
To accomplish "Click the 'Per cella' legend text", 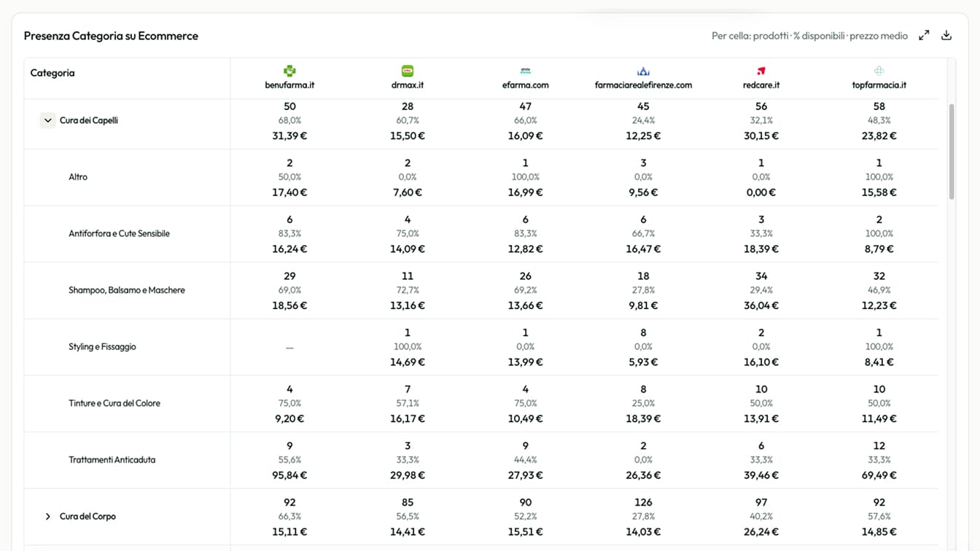I will pos(809,36).
